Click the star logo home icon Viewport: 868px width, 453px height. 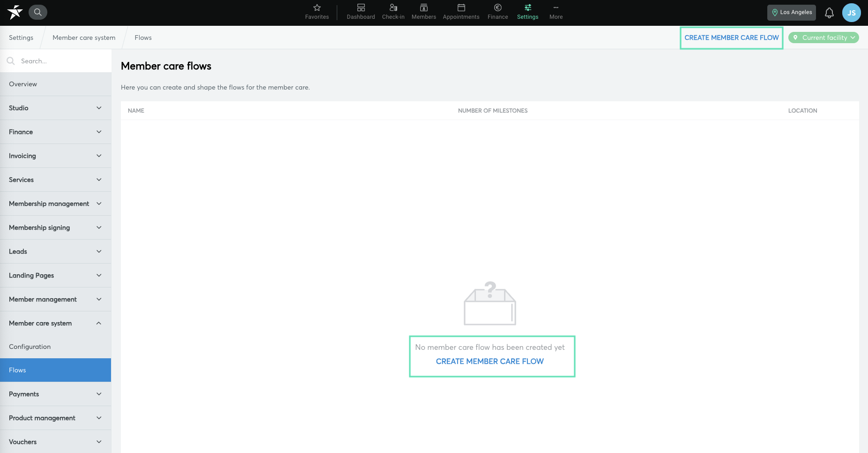tap(15, 12)
